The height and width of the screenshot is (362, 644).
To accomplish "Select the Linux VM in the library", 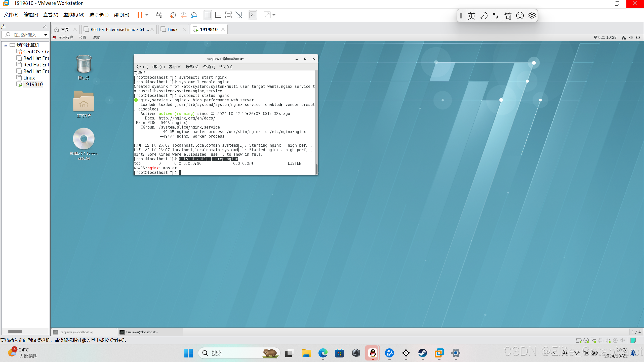I will 26,78.
